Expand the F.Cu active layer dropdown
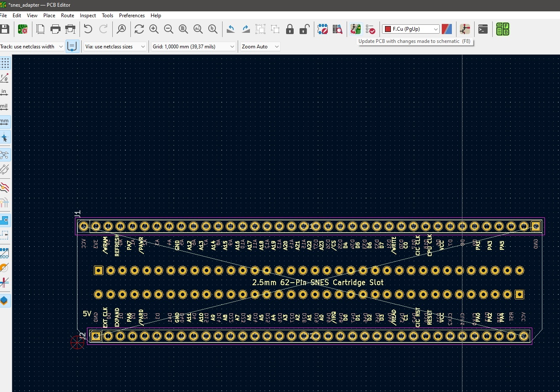Screen dimensions: 560x392 [411, 29]
